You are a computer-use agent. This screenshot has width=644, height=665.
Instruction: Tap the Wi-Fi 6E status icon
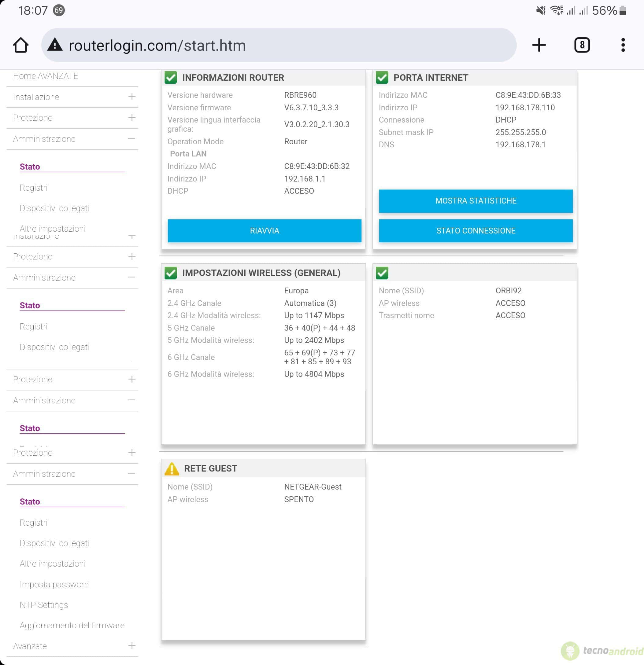pyautogui.click(x=557, y=10)
